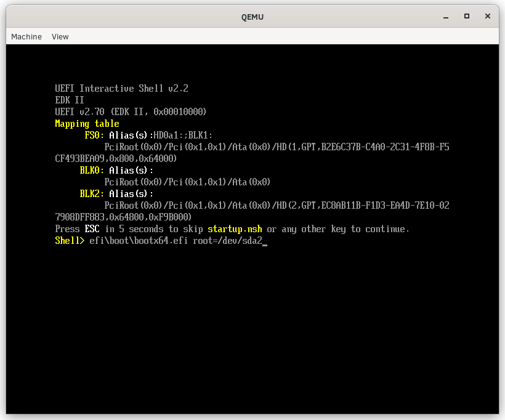Click the 'CF493BEA09,0x800,0x64000)' line
The height and width of the screenshot is (420, 505).
click(116, 158)
